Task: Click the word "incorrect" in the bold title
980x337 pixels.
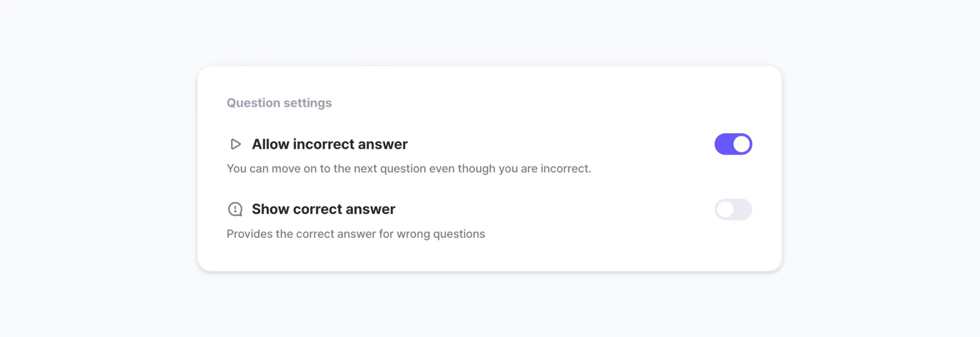Action: (x=324, y=144)
